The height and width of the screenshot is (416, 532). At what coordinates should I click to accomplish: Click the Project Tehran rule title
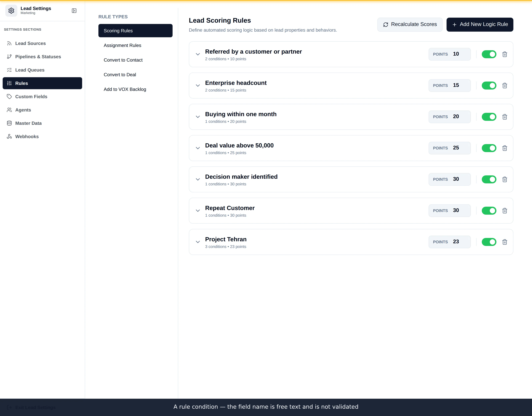[226, 239]
